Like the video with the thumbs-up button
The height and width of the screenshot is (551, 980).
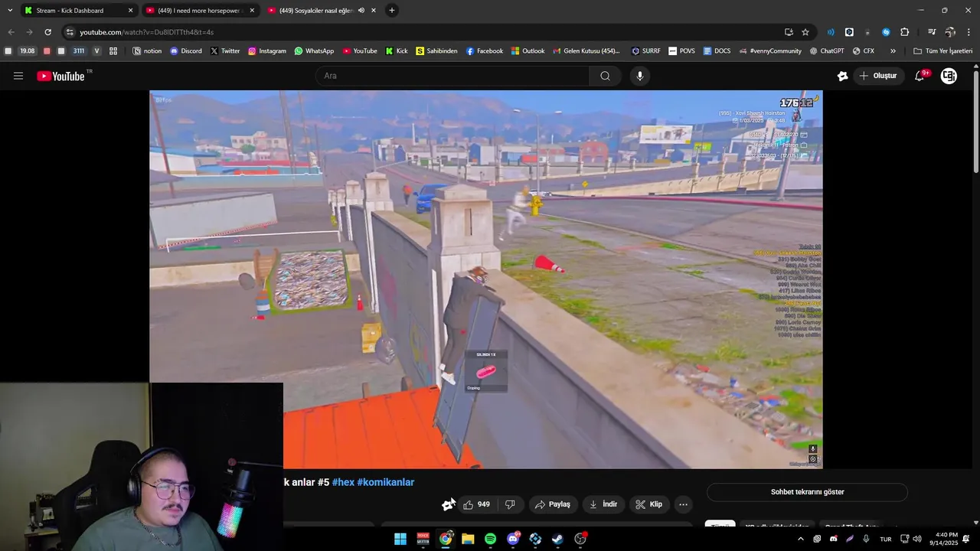point(476,504)
